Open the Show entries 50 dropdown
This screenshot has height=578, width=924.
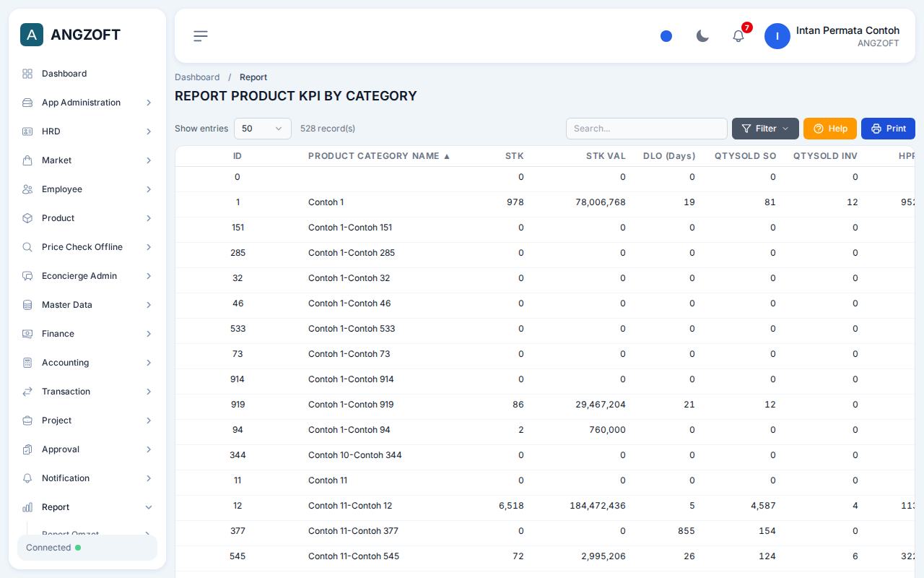[x=263, y=129]
